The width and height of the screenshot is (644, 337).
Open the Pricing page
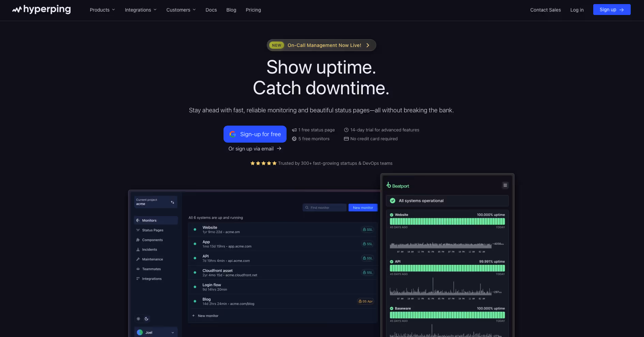coord(254,10)
